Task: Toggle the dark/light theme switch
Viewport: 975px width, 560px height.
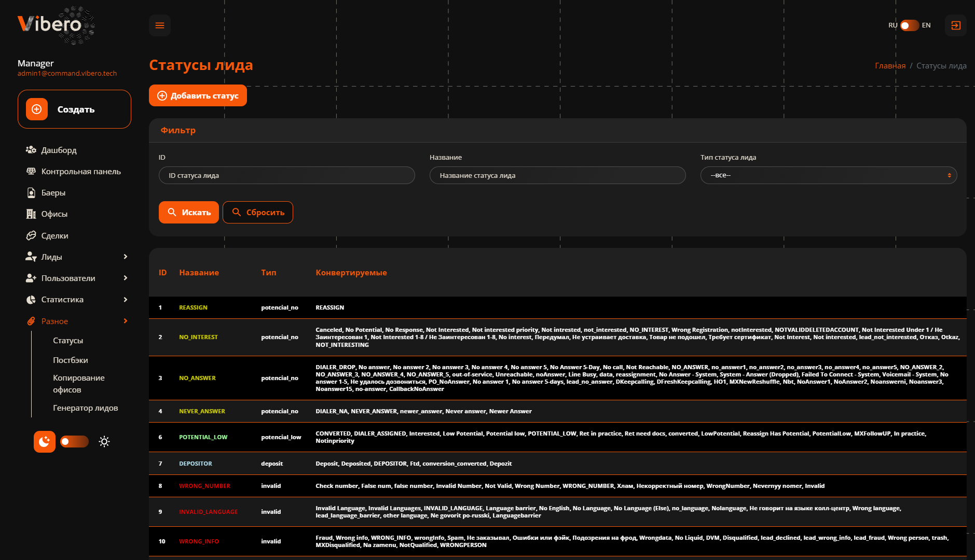Action: tap(74, 442)
